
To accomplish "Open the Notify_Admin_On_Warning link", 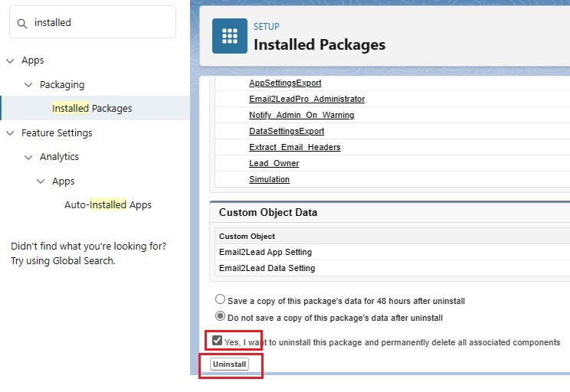I will point(301,115).
